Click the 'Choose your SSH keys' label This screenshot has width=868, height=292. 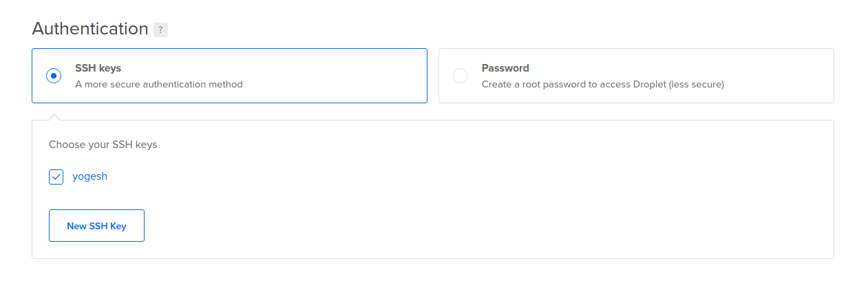point(103,145)
